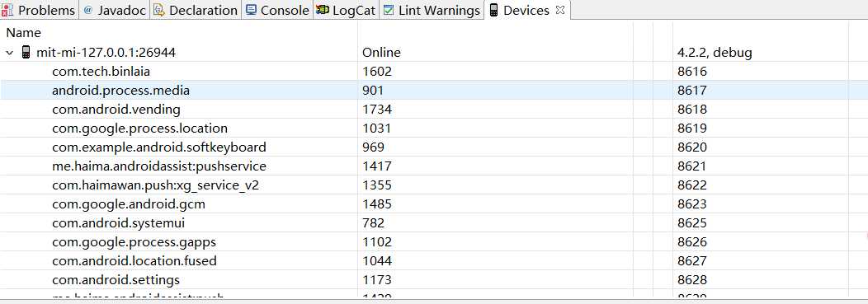Click port number 8617
868x304 pixels.
tap(692, 91)
